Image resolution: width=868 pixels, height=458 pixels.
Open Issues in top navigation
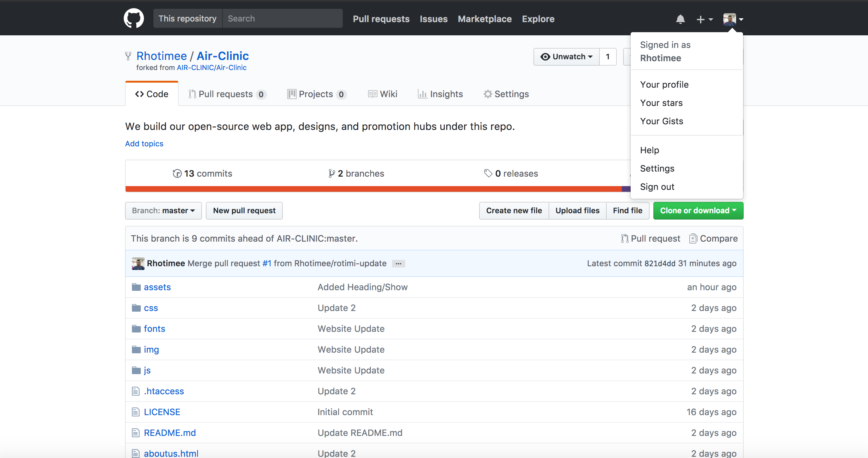pyautogui.click(x=434, y=19)
